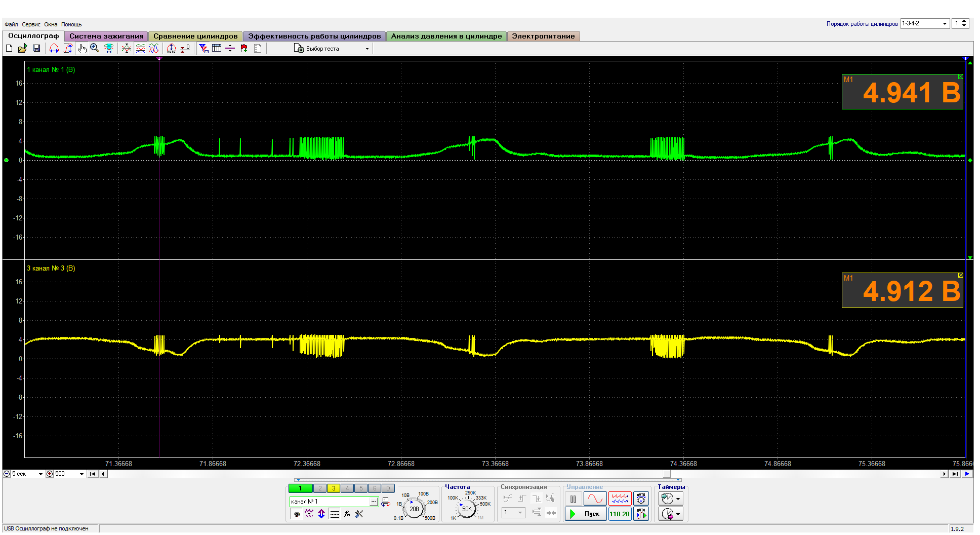Click the channel signal filter wave icon

pyautogui.click(x=309, y=514)
